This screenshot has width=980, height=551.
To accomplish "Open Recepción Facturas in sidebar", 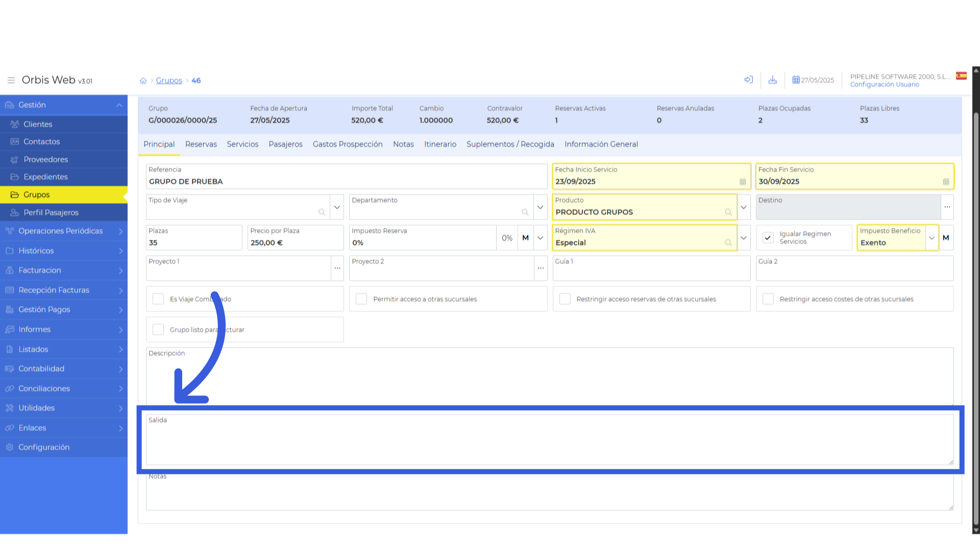I will pos(64,290).
